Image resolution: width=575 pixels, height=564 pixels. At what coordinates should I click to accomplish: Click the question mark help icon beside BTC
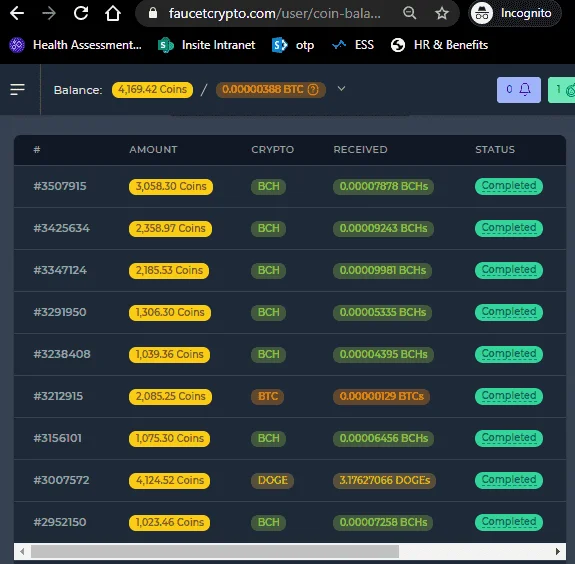pos(313,90)
